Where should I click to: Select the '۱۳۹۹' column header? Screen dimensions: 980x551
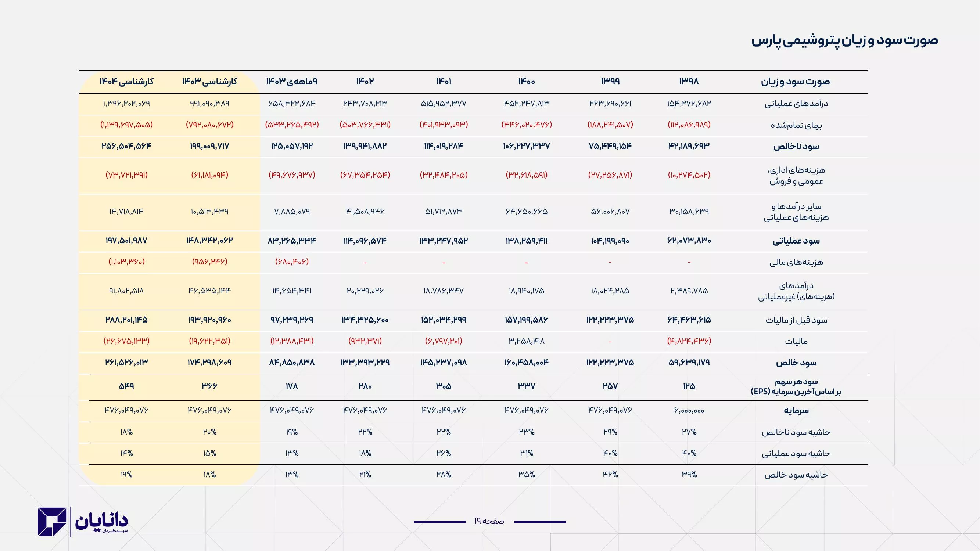pyautogui.click(x=610, y=82)
